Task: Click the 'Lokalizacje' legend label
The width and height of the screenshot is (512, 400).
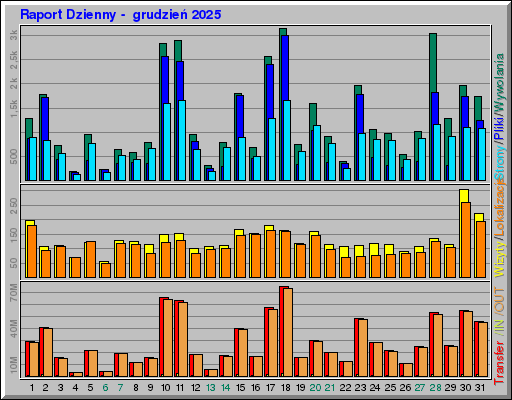Action: click(499, 208)
